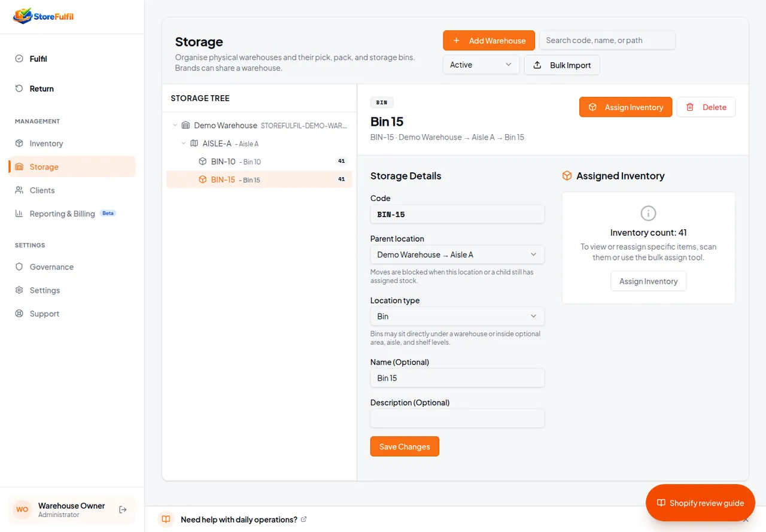The height and width of the screenshot is (532, 766).
Task: Select BIN-15 in the storage tree
Action: pyautogui.click(x=259, y=180)
